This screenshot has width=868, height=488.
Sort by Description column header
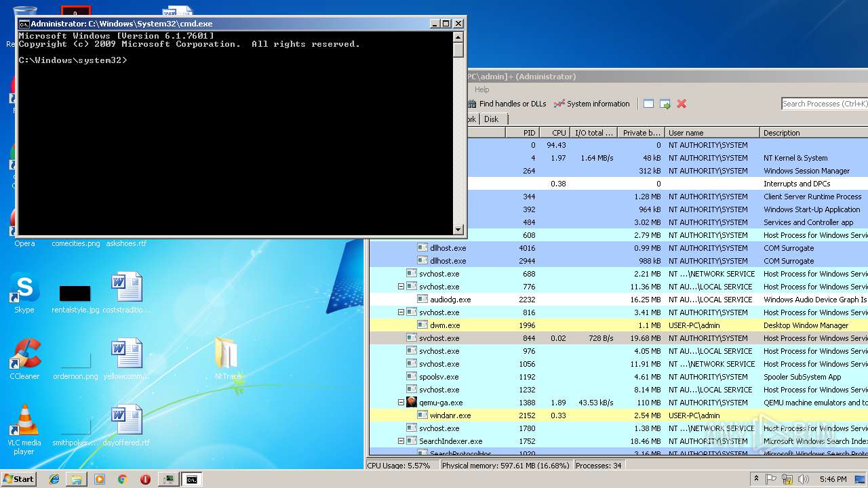(x=814, y=133)
